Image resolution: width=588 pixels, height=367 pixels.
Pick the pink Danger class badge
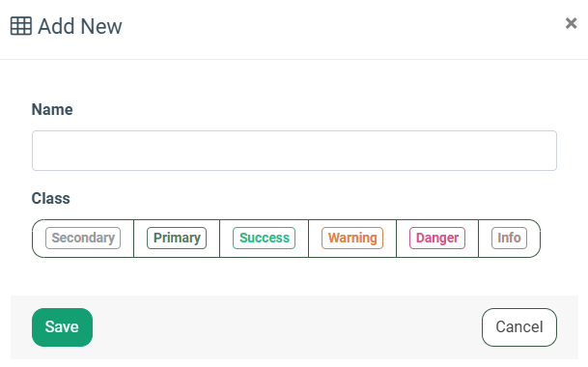point(437,238)
